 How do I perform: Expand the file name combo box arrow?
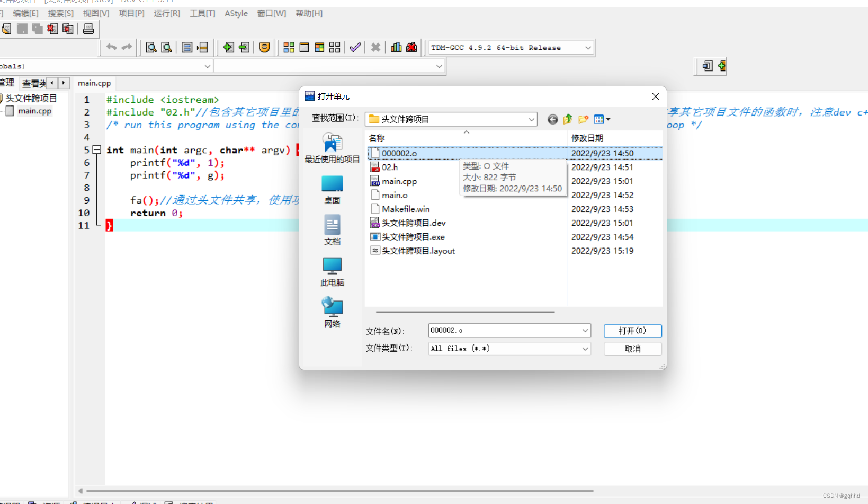[585, 331]
